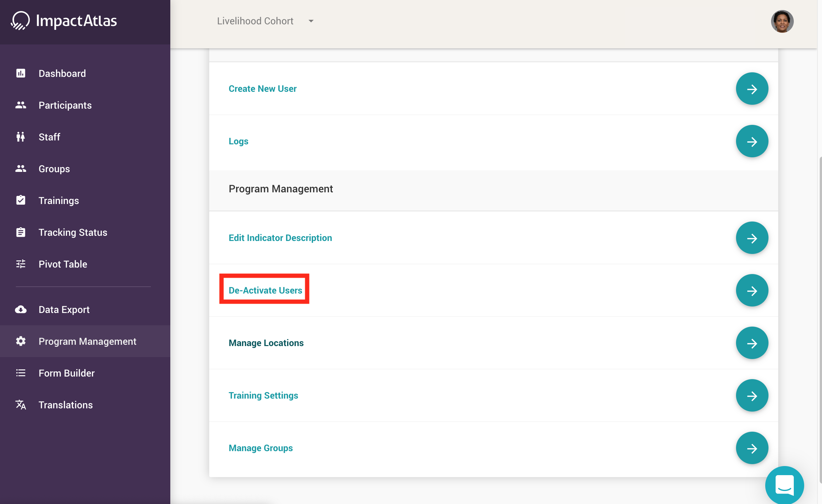Expand the Livelihood Cohort dropdown arrow
822x504 pixels.
311,21
